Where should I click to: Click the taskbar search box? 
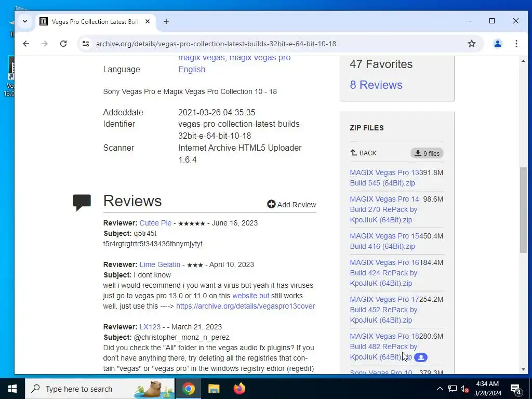coord(100,389)
